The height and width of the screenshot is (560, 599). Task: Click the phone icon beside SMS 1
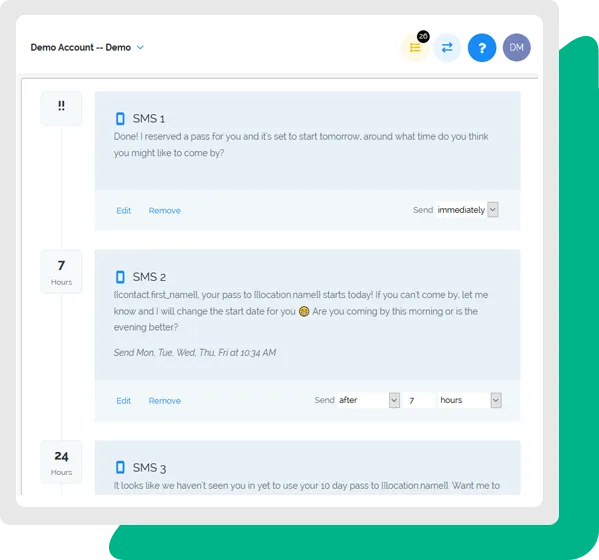coord(120,119)
